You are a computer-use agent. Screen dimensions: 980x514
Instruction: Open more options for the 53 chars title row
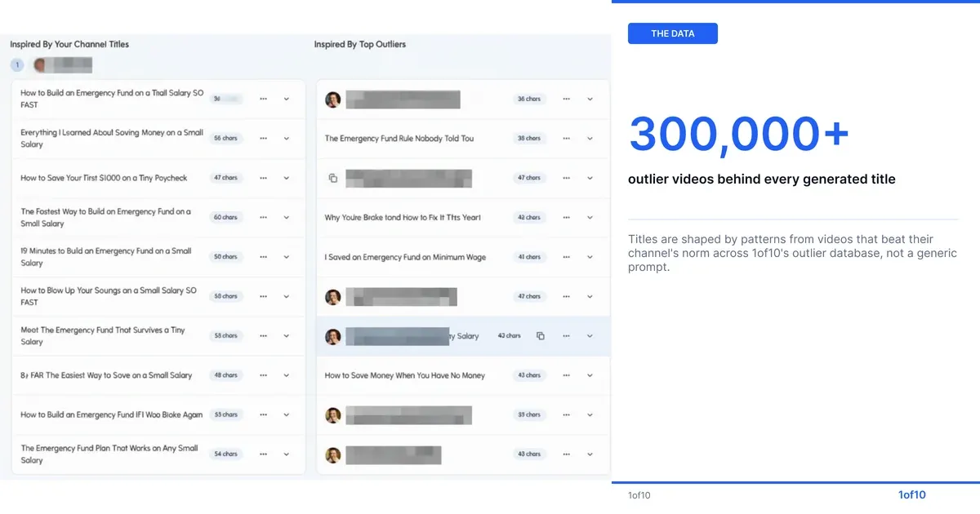[263, 414]
